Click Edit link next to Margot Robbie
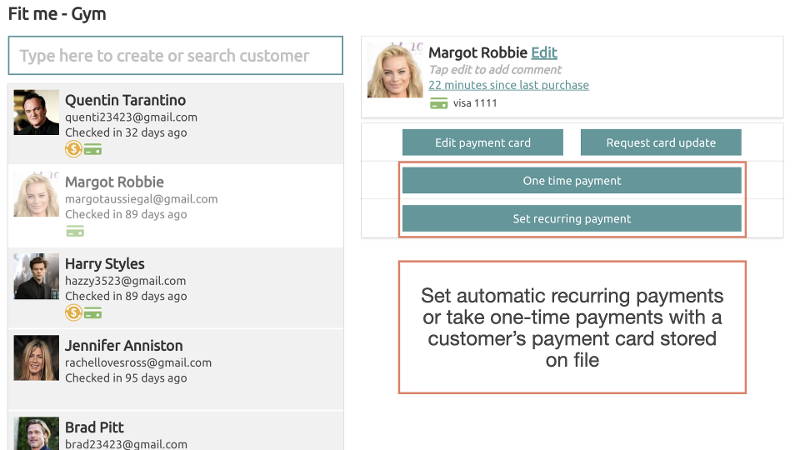The image size is (800, 450). (544, 53)
